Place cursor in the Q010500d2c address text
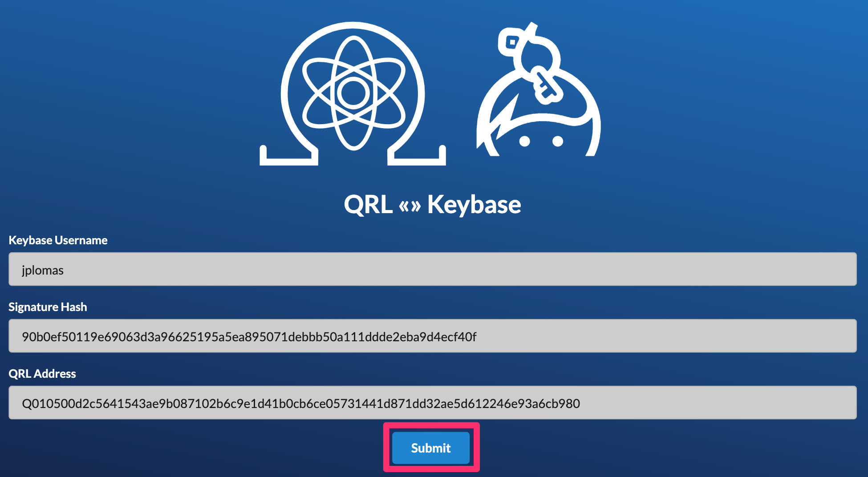This screenshot has width=868, height=477. click(x=301, y=404)
